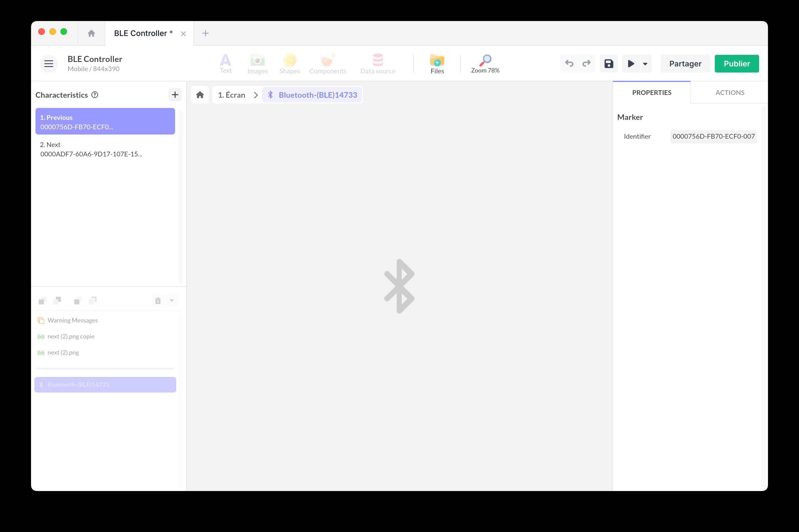Click the undo arrow icon
Screen dimensions: 799x532
(569, 63)
